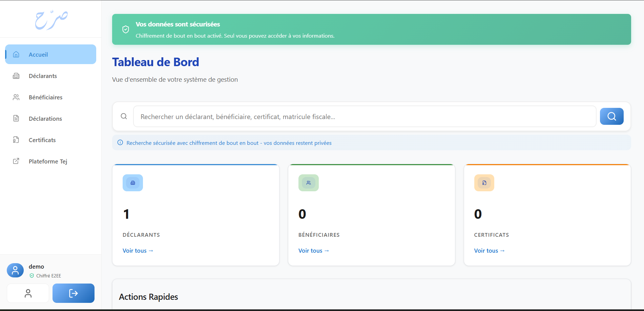Click the count 1 on the Déclarants card
This screenshot has width=644, height=311.
(126, 214)
